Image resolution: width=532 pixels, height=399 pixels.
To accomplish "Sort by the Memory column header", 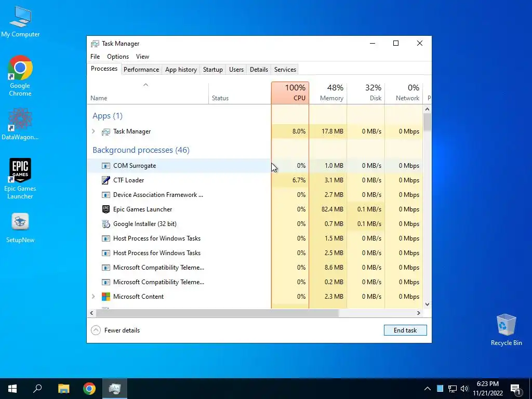I will point(328,93).
